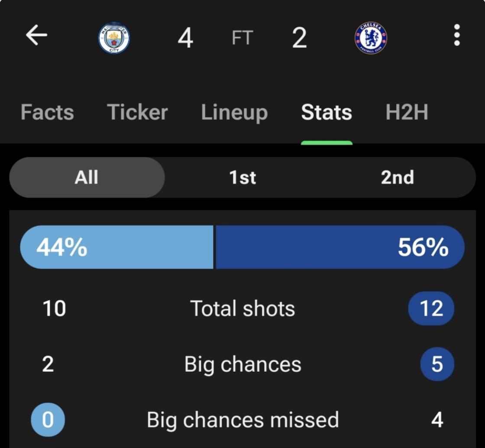Open the Chelsea team crest
Viewport: 485px width, 448px height.
[371, 38]
